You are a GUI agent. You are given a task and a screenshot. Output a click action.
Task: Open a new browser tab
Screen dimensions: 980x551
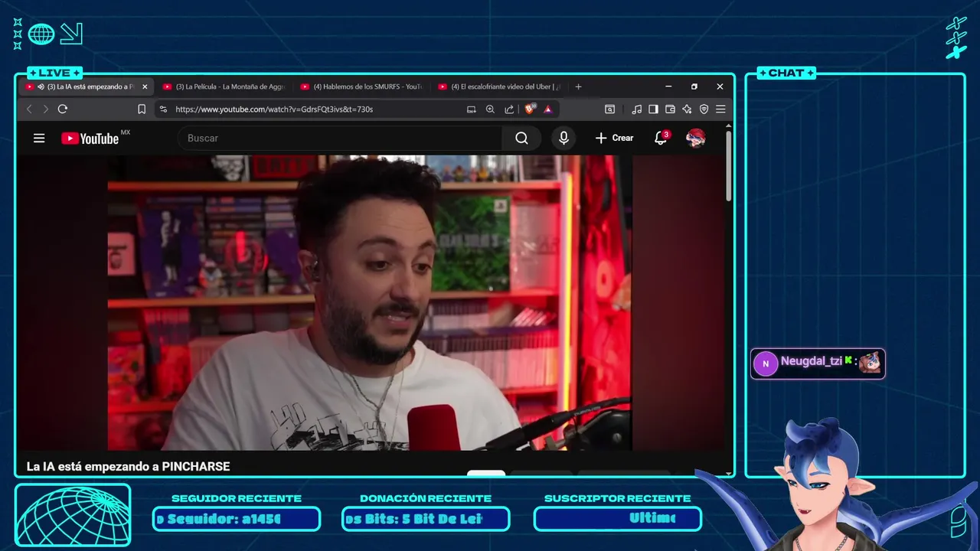pyautogui.click(x=578, y=86)
